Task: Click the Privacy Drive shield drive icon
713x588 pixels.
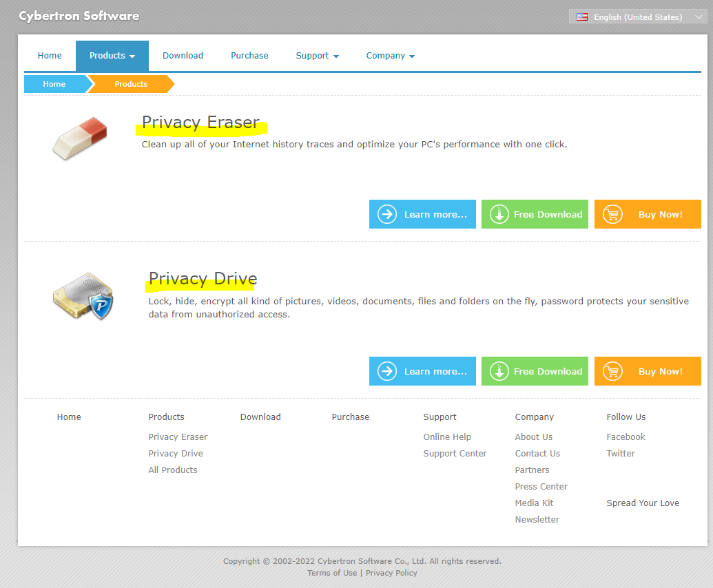Action: coord(83,296)
